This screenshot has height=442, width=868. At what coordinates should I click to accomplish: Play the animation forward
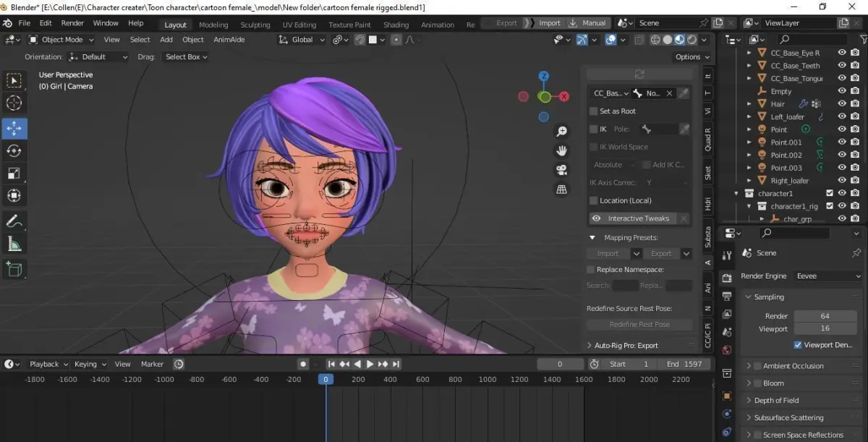tap(370, 364)
